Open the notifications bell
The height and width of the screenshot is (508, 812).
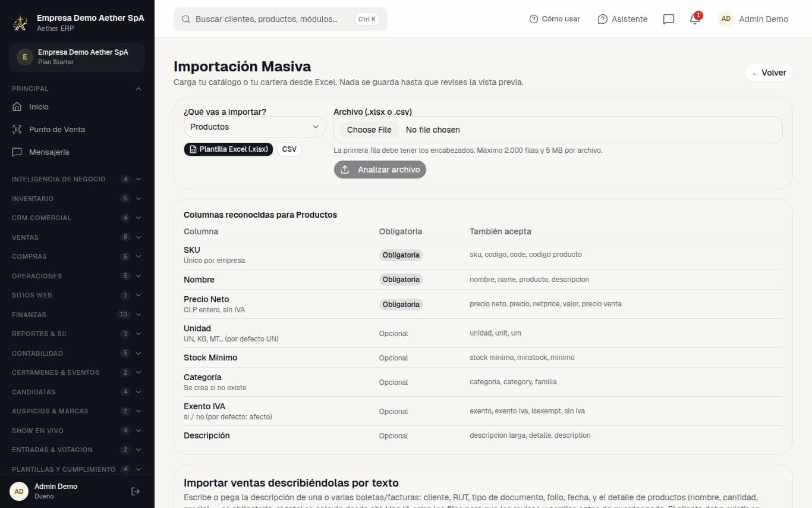click(695, 19)
